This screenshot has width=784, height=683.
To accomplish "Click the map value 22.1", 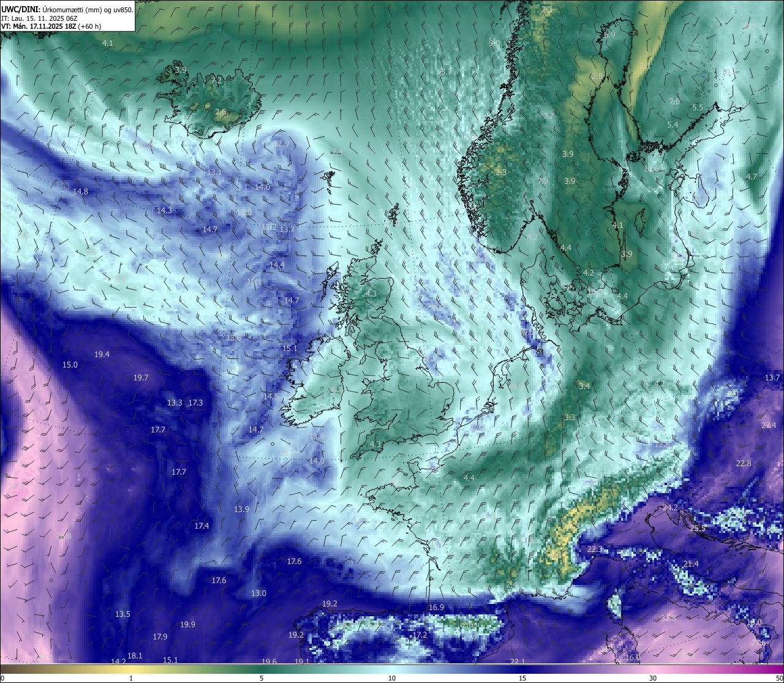I will 518,661.
